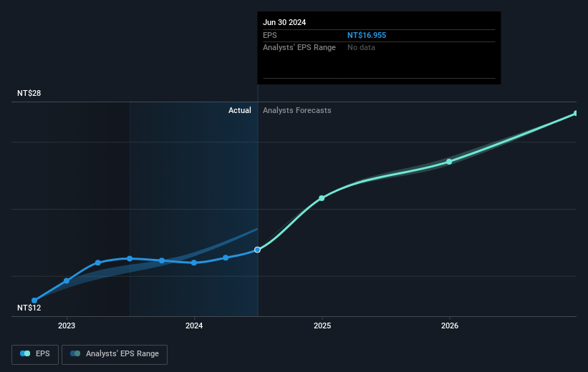The width and height of the screenshot is (588, 372).
Task: Select the first EPS point near NT$12
Action: coord(34,300)
